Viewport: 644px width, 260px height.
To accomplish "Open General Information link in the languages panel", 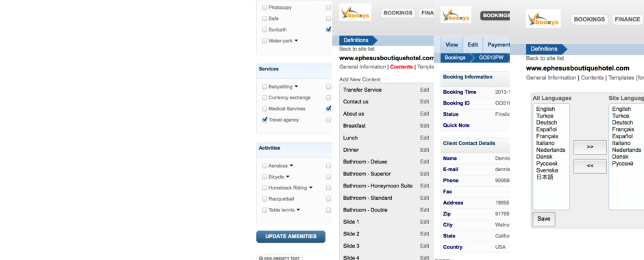I will point(552,77).
